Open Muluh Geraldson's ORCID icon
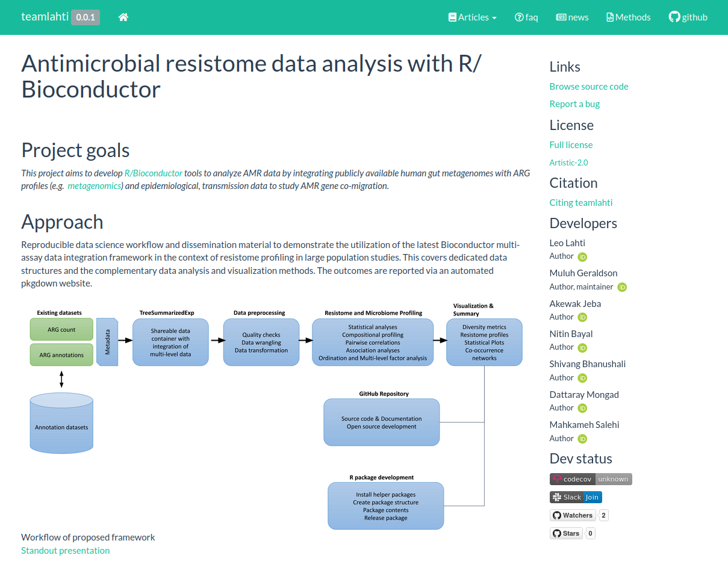728x567 pixels. (622, 287)
